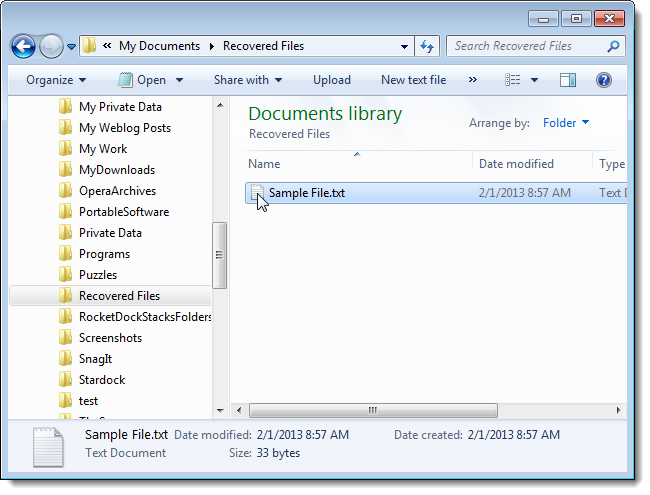Open the More view options dropdown arrow
This screenshot has height=495, width=650.
pyautogui.click(x=534, y=80)
